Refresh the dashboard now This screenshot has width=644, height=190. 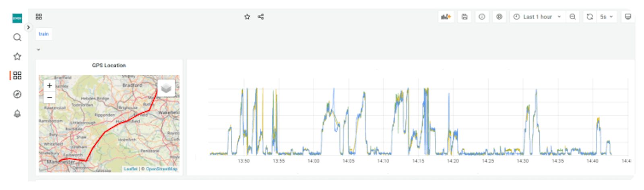click(590, 16)
